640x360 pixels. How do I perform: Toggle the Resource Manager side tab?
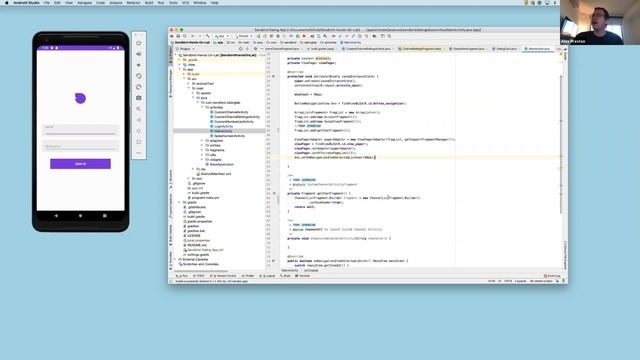[x=171, y=84]
